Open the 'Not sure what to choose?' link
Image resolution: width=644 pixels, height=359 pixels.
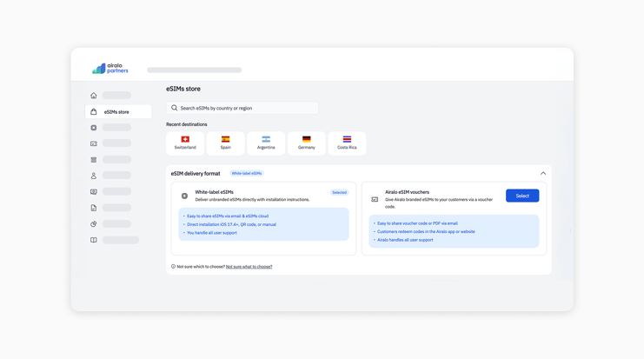[249, 267]
